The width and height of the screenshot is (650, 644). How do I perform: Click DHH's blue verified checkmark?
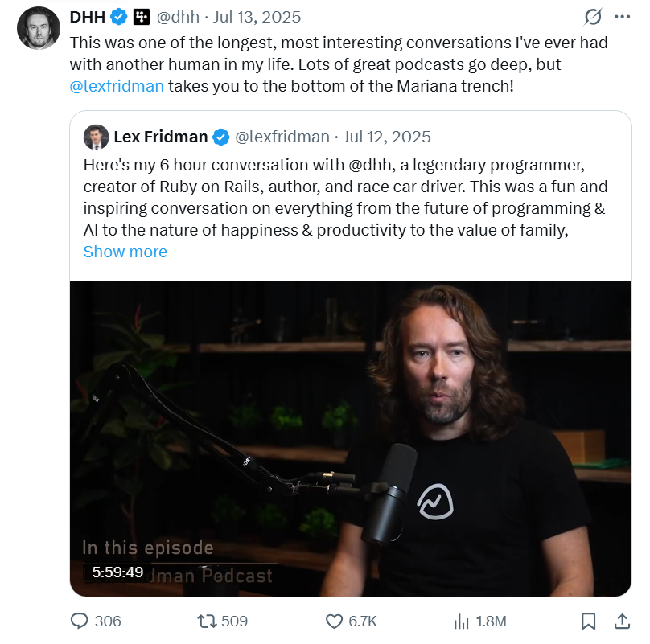[117, 16]
